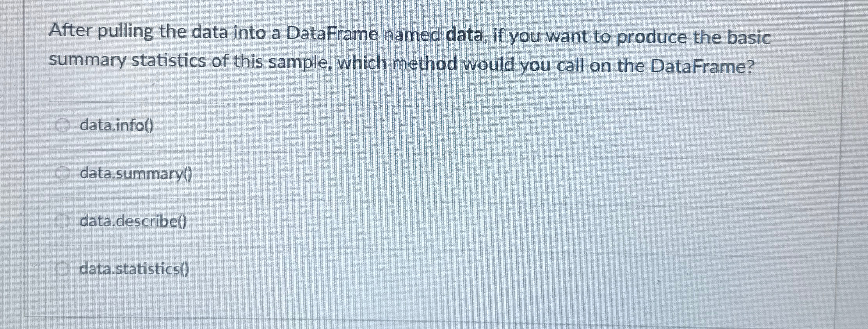868x329 pixels.
Task: Click the data.info() answer option
Action: point(116,125)
